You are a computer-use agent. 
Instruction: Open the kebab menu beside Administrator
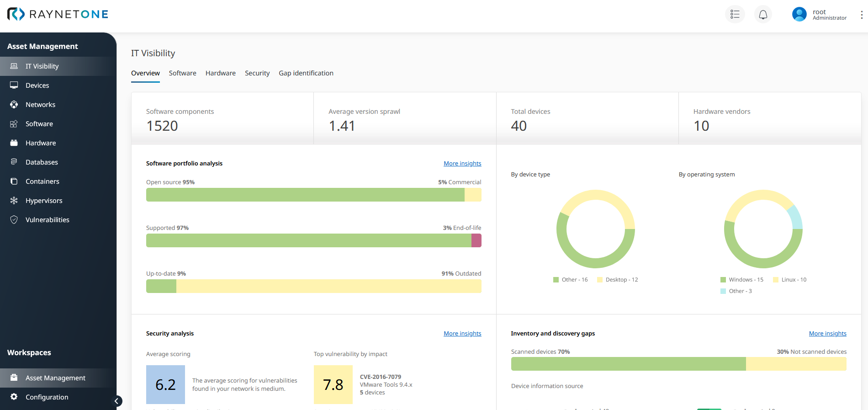(x=862, y=15)
